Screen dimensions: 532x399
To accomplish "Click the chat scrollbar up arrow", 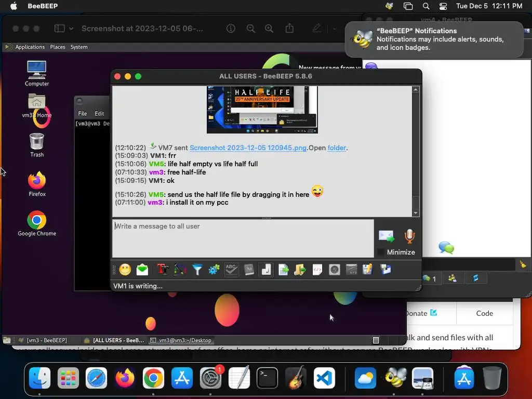I will (416, 89).
